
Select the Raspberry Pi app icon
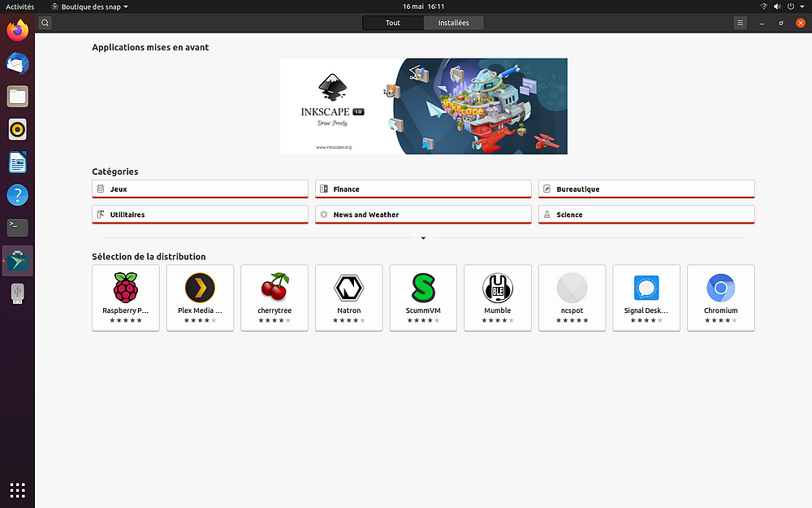(126, 288)
